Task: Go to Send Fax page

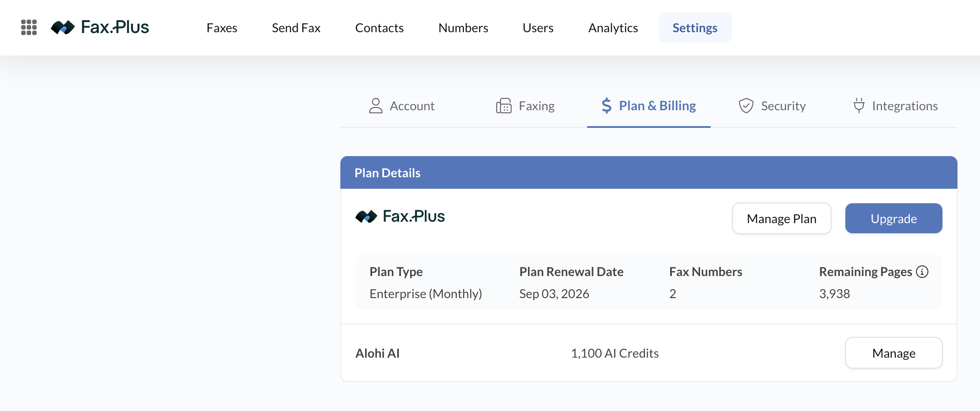Action: point(296,28)
